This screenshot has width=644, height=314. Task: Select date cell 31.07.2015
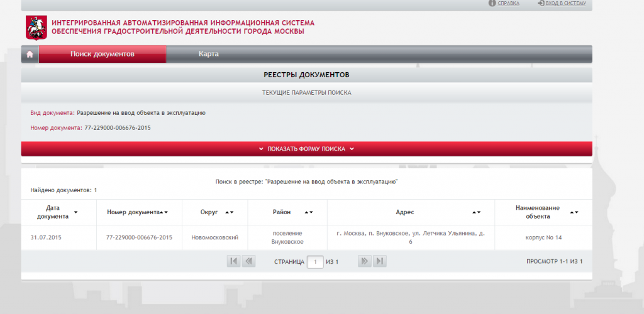pyautogui.click(x=45, y=237)
